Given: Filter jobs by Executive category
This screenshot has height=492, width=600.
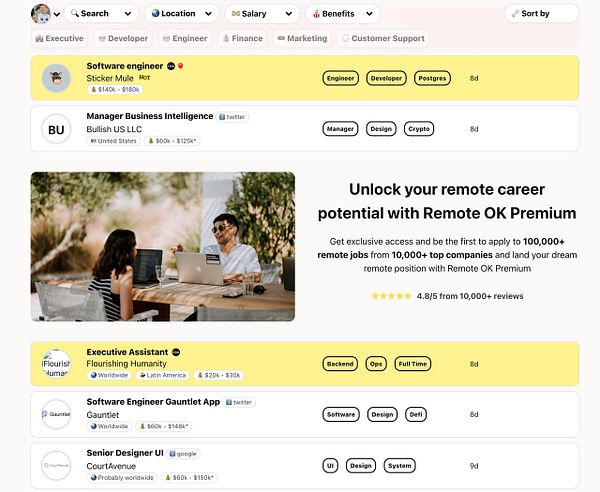Looking at the screenshot, I should pos(60,39).
